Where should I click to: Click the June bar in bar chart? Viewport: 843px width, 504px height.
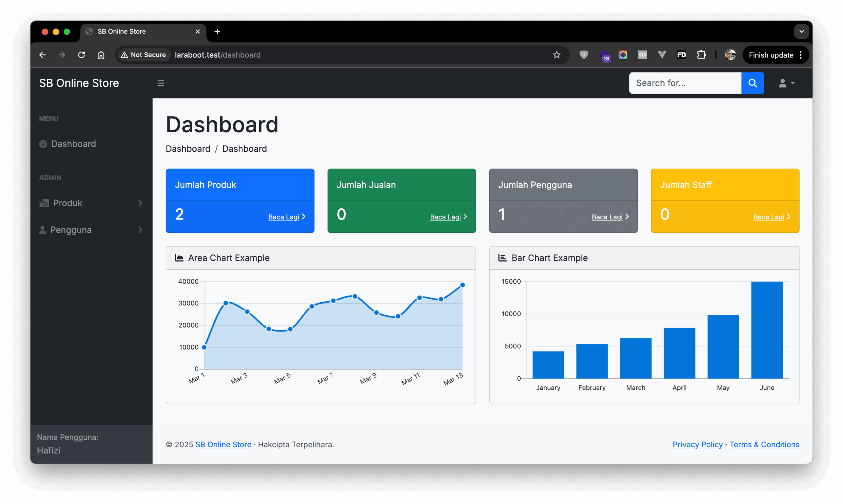tap(767, 330)
